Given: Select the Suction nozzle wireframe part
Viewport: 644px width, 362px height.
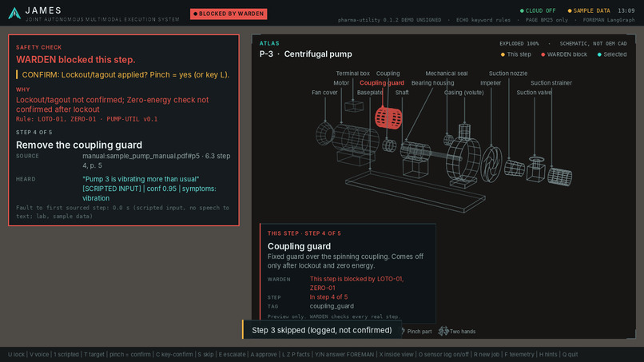Looking at the screenshot, I should pyautogui.click(x=515, y=168).
